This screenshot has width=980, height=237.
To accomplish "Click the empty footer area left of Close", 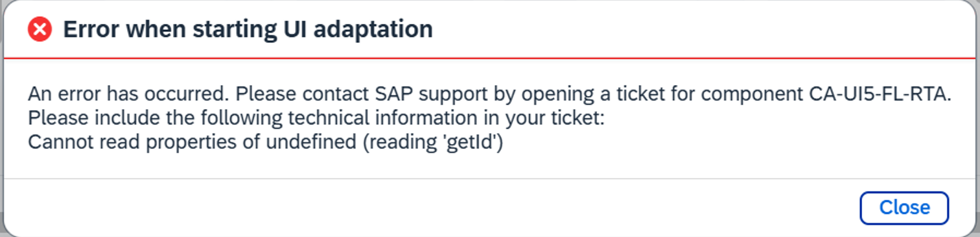I will 428,207.
